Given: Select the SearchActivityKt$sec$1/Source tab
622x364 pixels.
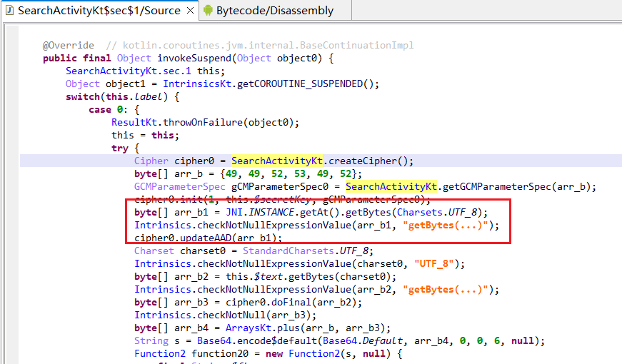Looking at the screenshot, I should [97, 11].
